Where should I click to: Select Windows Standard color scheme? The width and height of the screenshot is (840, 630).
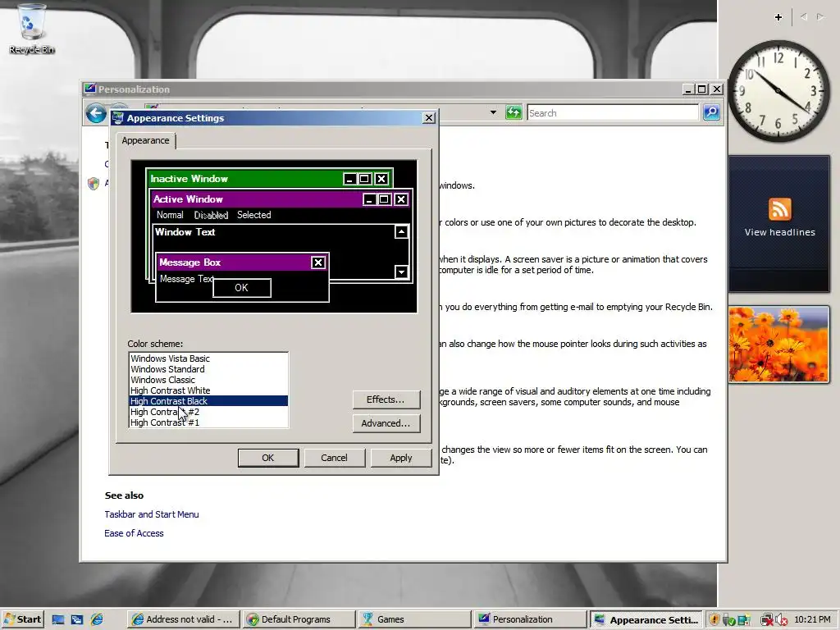tap(208, 369)
